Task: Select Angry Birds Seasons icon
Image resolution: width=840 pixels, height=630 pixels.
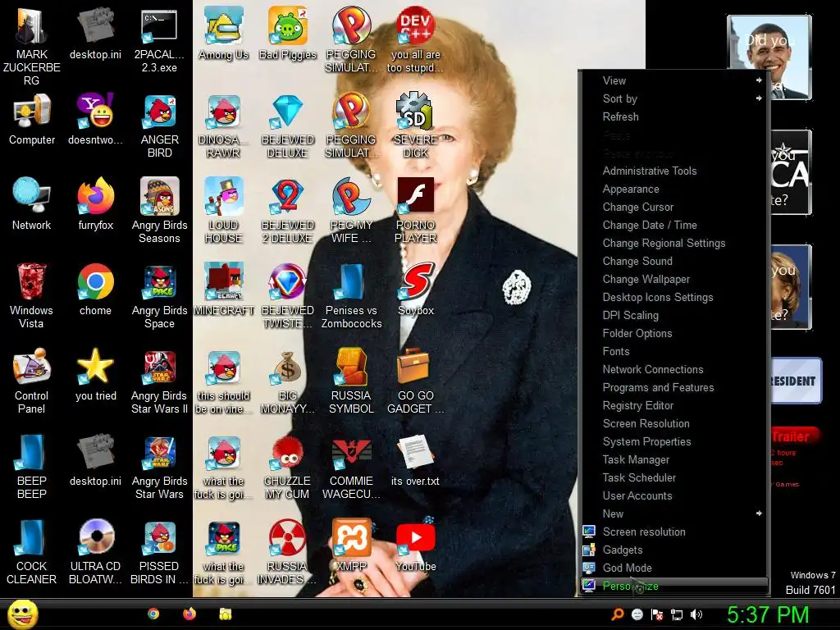Action: point(160,210)
